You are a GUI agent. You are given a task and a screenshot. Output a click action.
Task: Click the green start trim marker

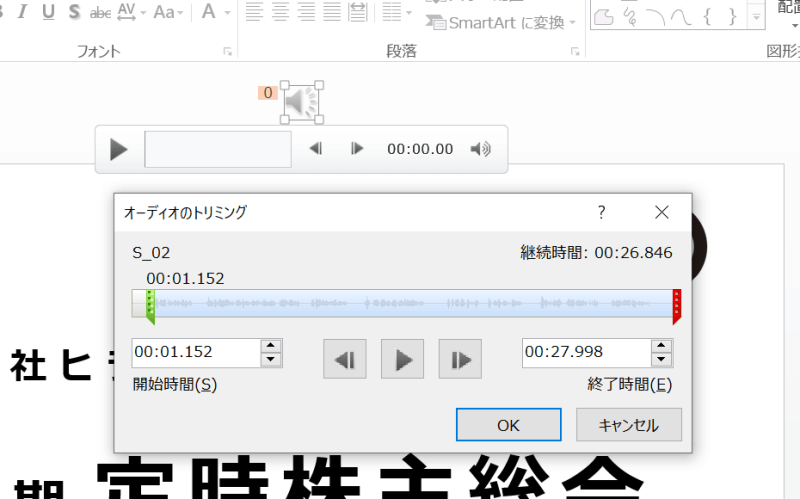pos(150,307)
